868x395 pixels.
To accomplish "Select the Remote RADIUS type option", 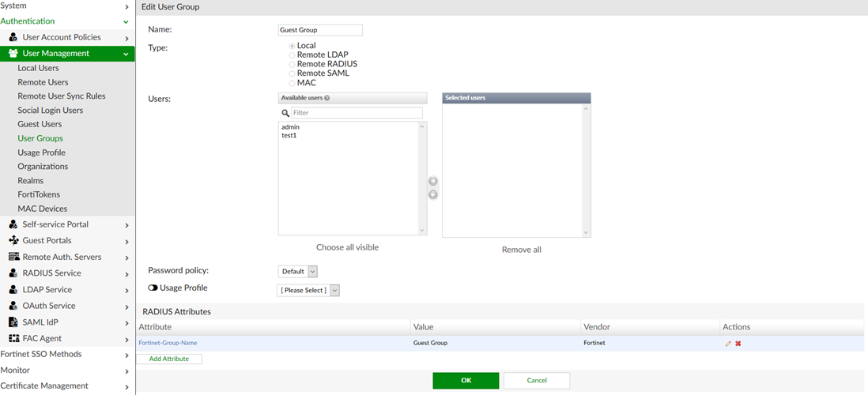I will (x=292, y=64).
